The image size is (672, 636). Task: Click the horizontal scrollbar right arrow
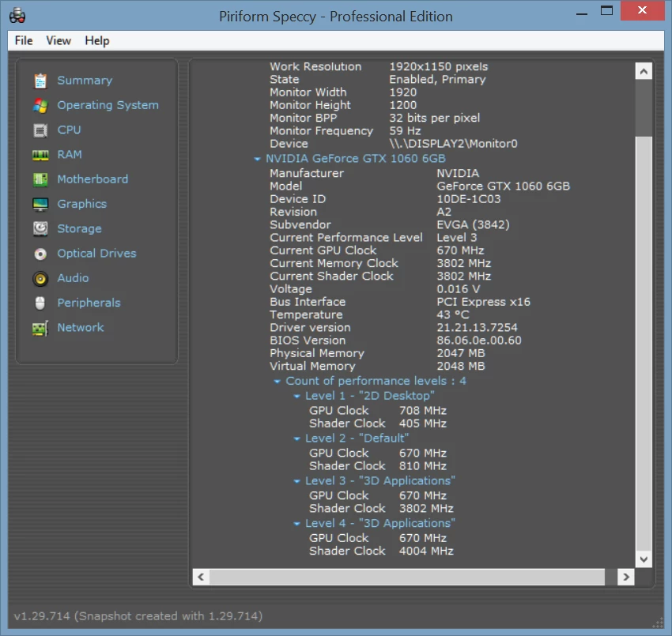click(626, 577)
